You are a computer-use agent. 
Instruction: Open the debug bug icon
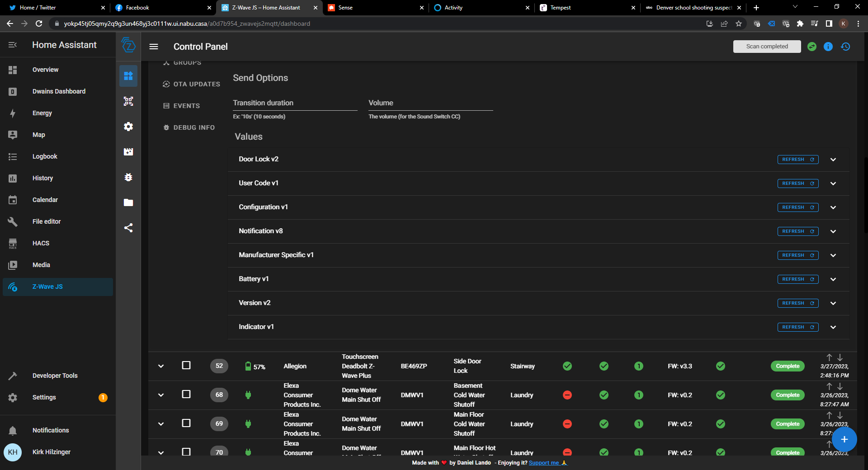[128, 177]
